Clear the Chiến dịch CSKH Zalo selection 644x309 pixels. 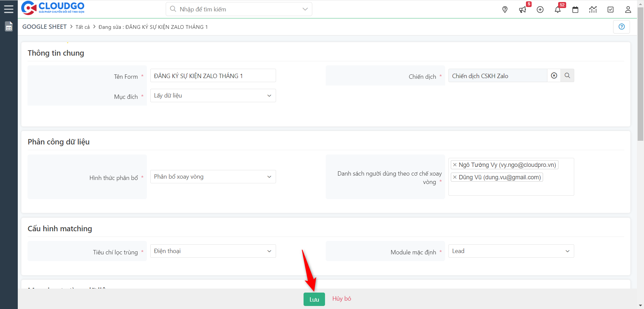(554, 75)
